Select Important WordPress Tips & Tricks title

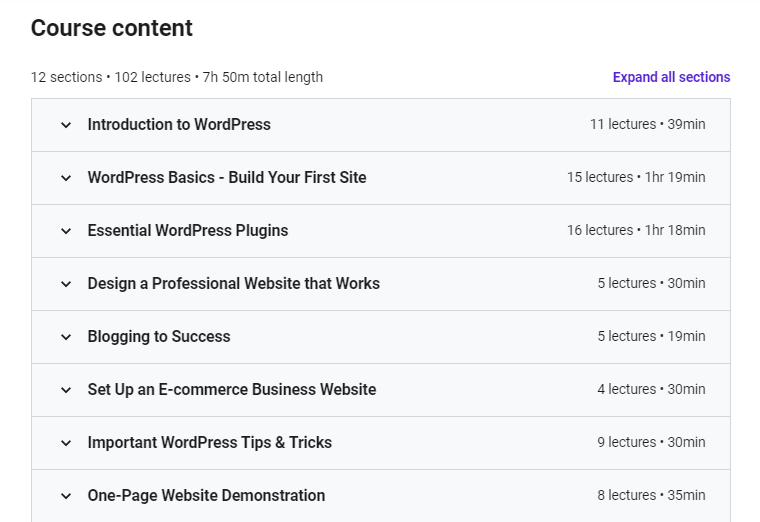pos(209,443)
